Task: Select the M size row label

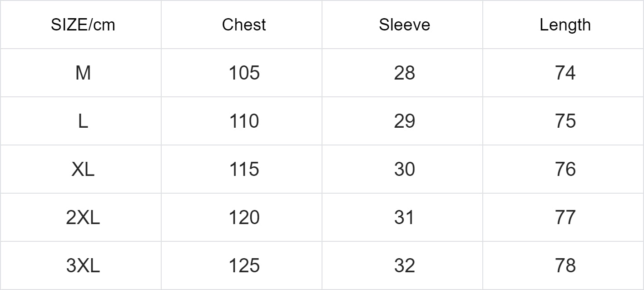Action: click(x=83, y=73)
